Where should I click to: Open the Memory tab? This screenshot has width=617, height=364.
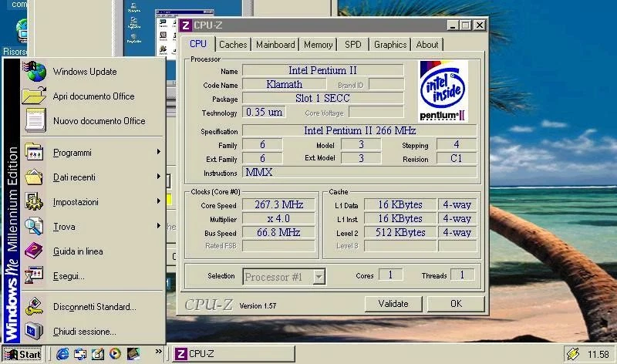pos(319,45)
